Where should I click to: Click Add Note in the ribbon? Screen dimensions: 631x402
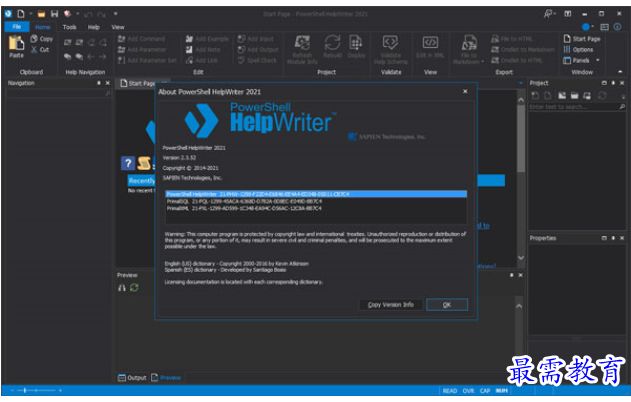coord(203,49)
